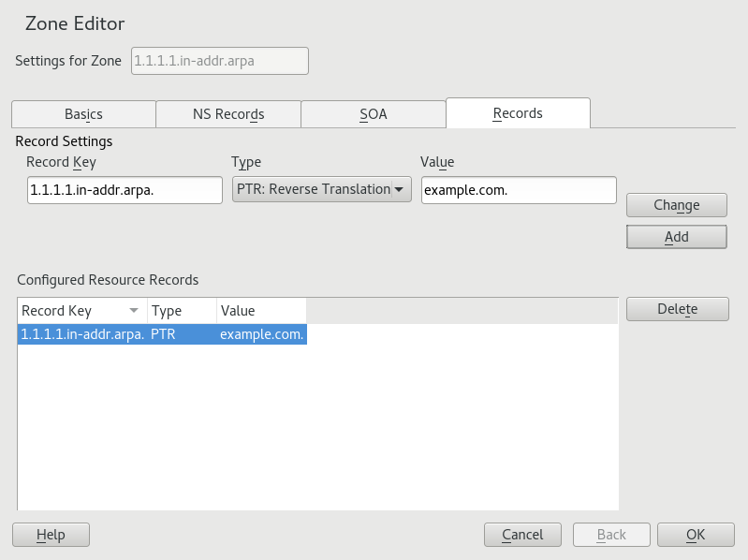Click the Record Key column sort arrow
The image size is (748, 560).
134,311
